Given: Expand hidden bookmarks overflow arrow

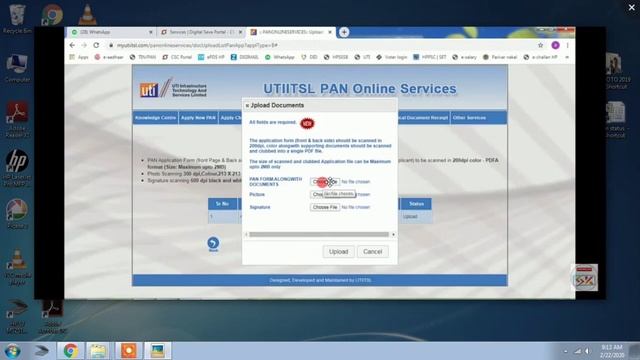Looking at the screenshot, I should (567, 57).
